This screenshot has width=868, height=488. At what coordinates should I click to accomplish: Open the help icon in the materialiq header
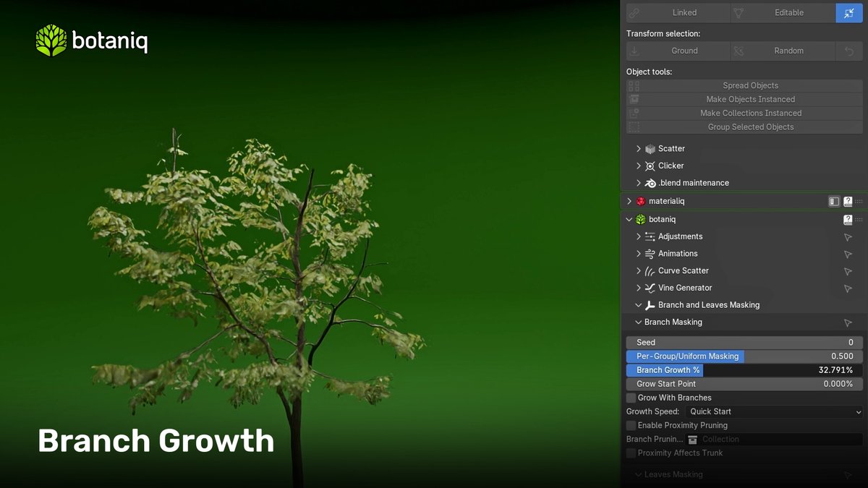[x=848, y=202]
